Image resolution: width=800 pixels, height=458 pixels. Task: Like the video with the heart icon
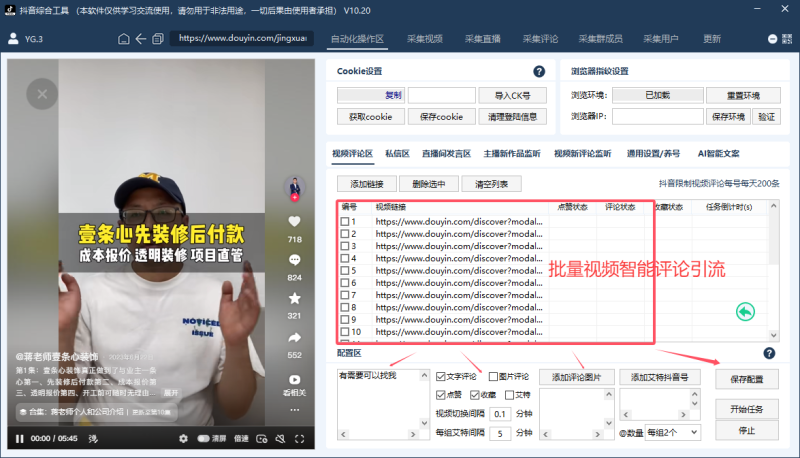pyautogui.click(x=294, y=221)
